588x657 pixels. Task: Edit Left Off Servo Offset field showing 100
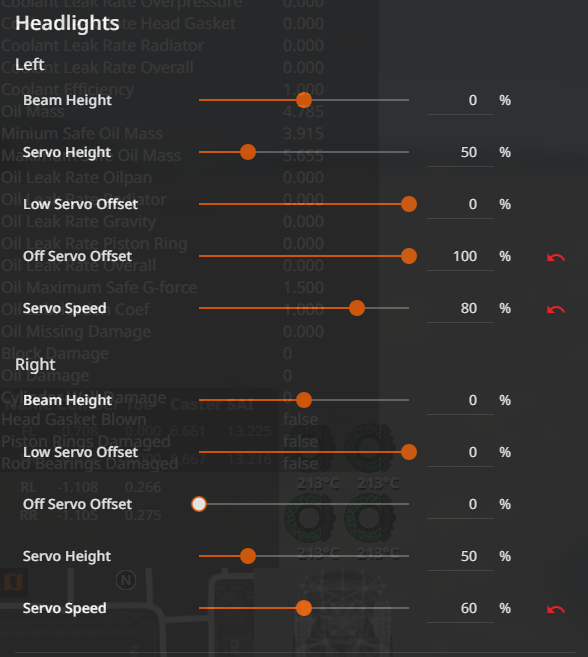(x=460, y=256)
